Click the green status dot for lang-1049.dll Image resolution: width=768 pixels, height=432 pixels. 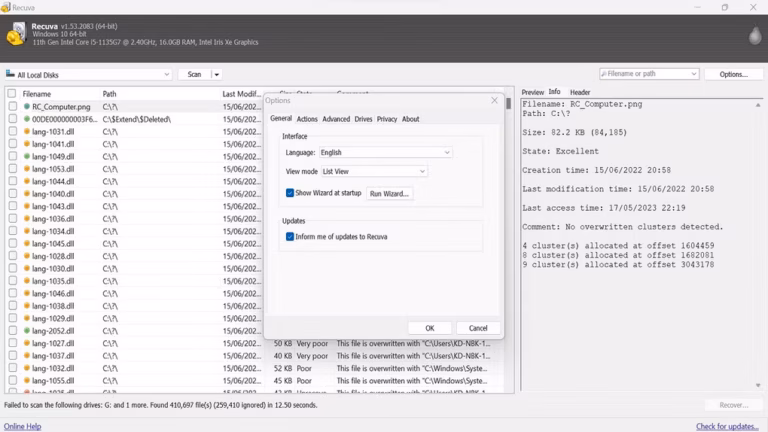(x=26, y=156)
